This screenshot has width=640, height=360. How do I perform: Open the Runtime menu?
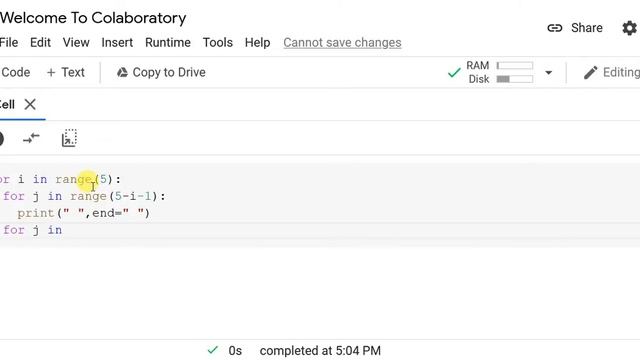[x=168, y=42]
